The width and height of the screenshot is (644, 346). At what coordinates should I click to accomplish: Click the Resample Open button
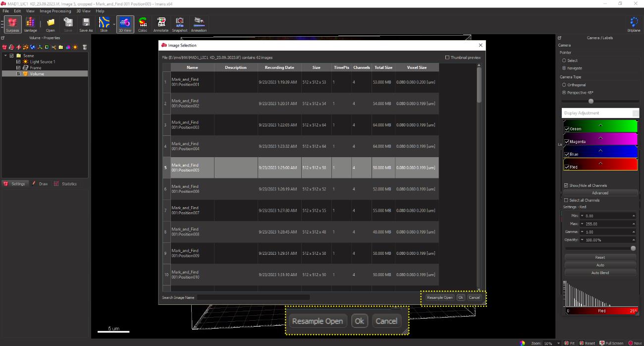tap(439, 297)
